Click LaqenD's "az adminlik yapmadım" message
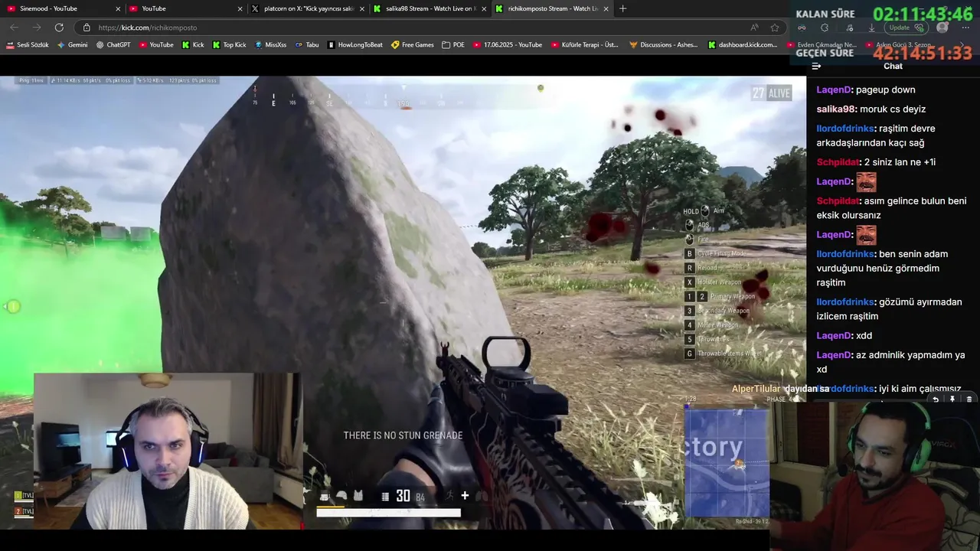Screen dimensions: 980x551 (x=890, y=362)
